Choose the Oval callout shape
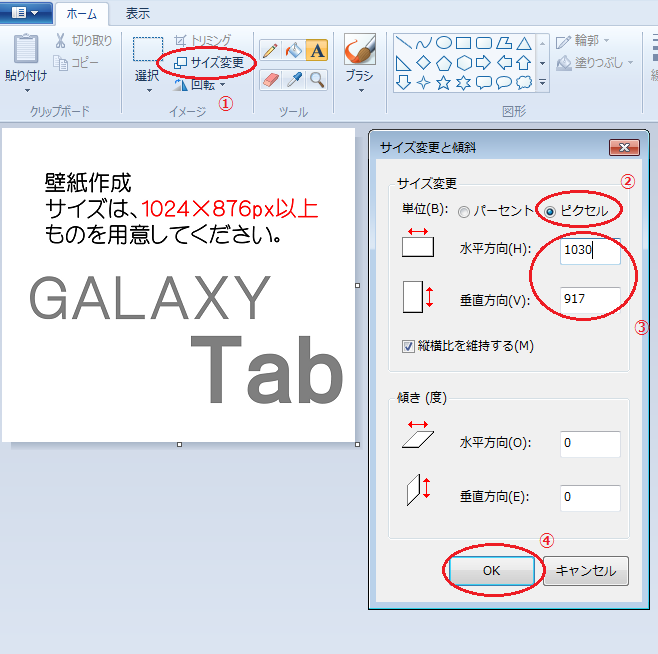The width and height of the screenshot is (658, 654). [x=504, y=83]
